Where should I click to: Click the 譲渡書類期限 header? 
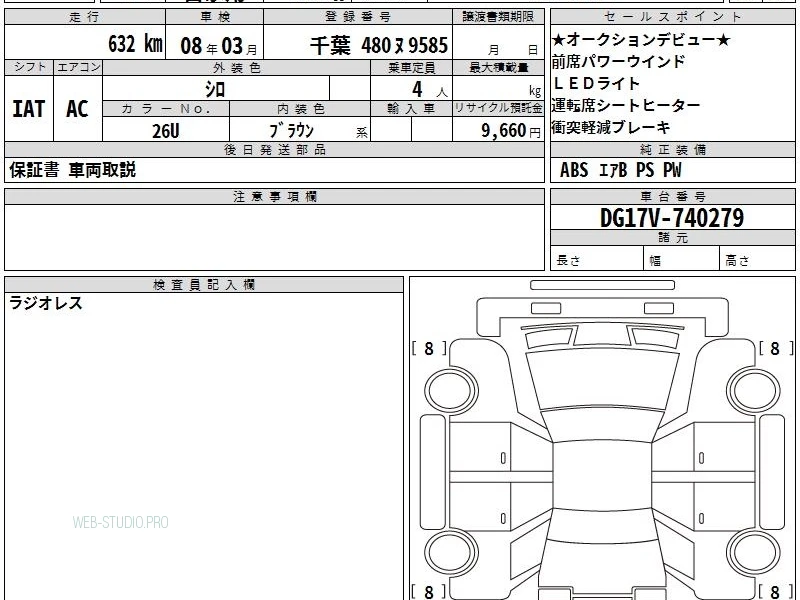coord(498,17)
